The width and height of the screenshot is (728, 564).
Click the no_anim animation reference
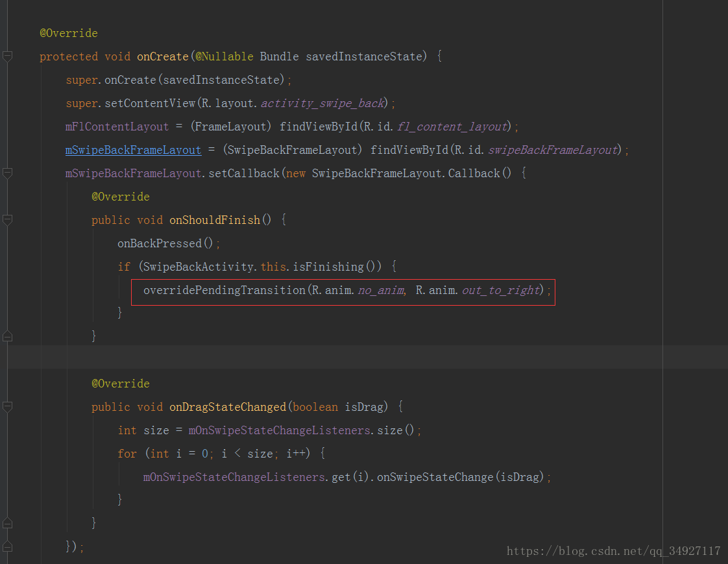(381, 290)
